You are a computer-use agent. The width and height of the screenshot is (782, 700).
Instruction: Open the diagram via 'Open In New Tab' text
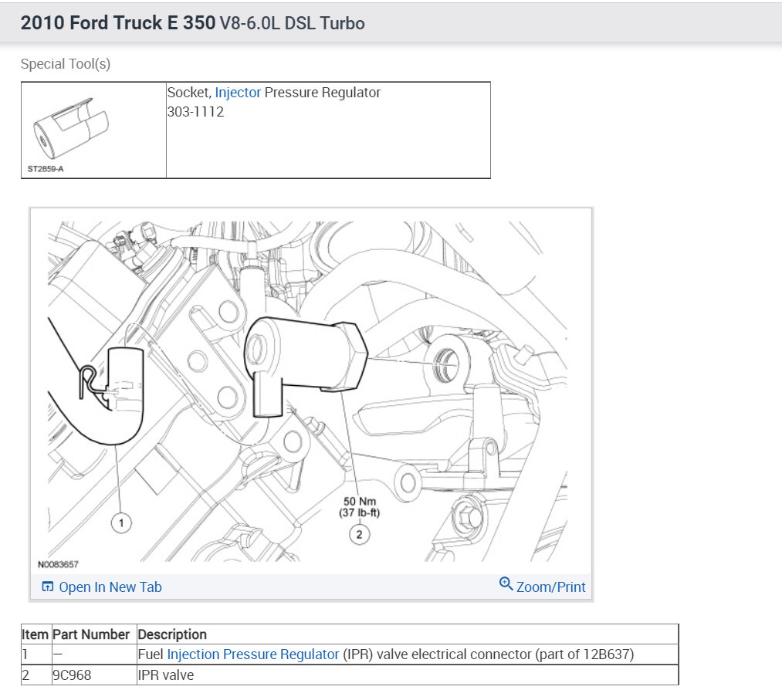point(110,587)
